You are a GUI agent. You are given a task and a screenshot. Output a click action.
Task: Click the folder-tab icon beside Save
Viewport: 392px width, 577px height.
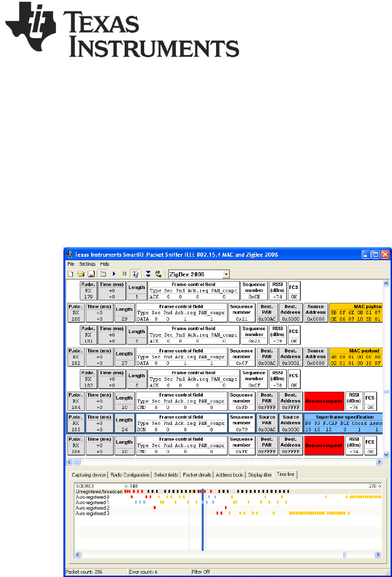tap(104, 274)
